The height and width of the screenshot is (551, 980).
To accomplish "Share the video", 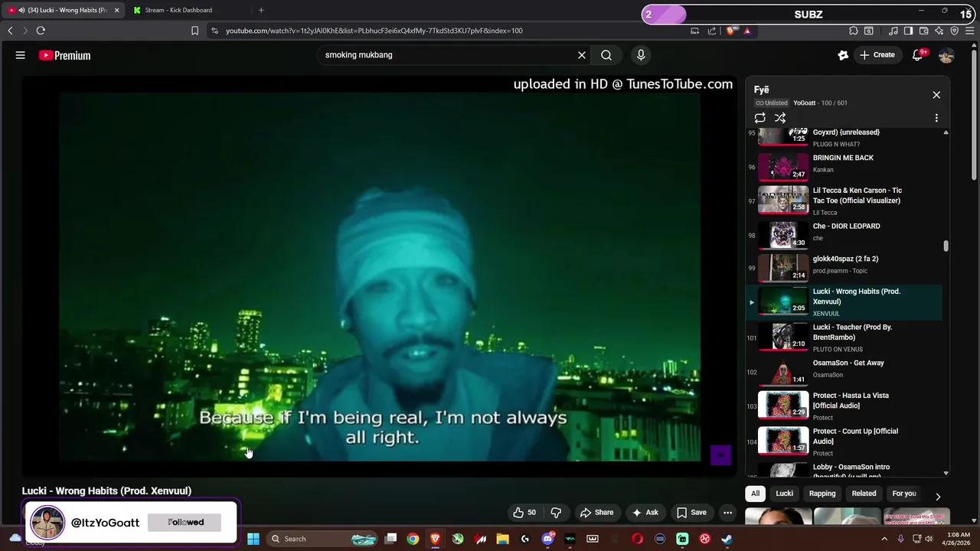I will pos(596,513).
